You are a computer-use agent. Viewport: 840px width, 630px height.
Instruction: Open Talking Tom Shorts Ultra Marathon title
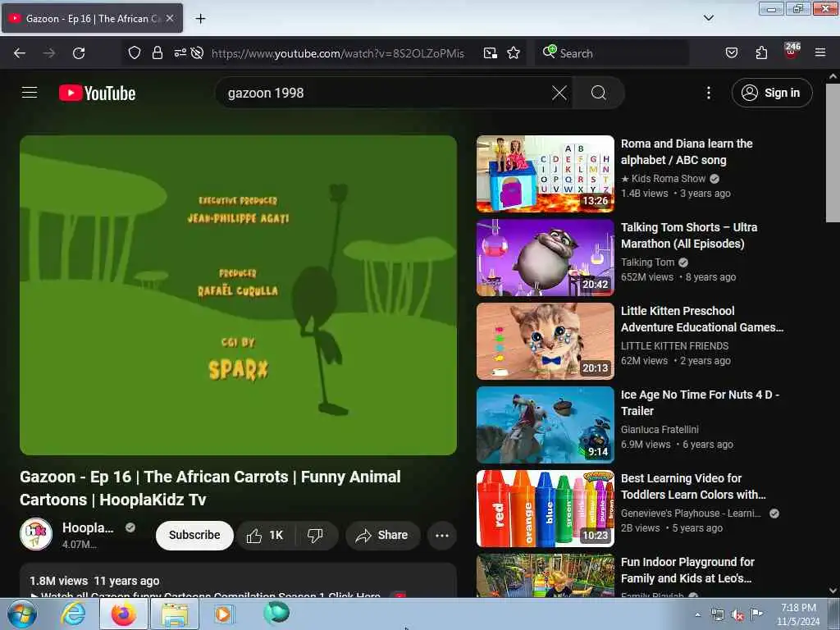(x=689, y=235)
